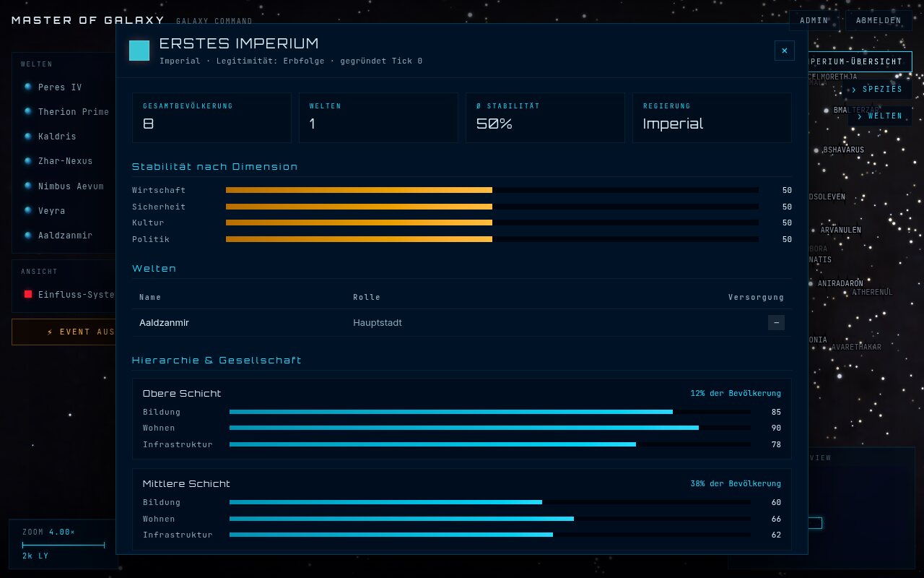The width and height of the screenshot is (924, 578).
Task: Expand the WELTEN section on the right
Action: 879,116
